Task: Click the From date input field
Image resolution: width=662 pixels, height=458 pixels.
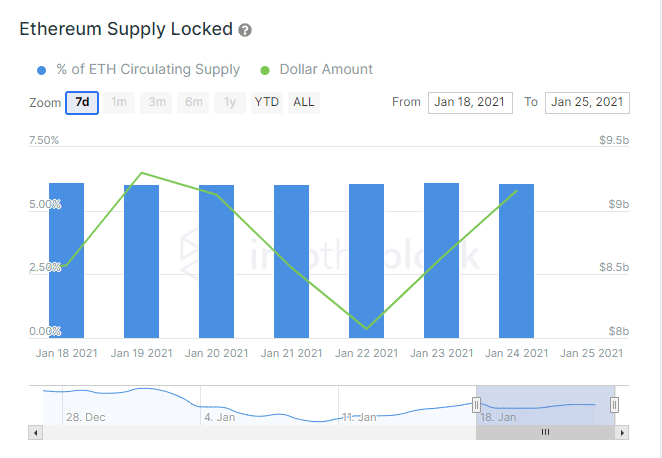Action: (470, 102)
